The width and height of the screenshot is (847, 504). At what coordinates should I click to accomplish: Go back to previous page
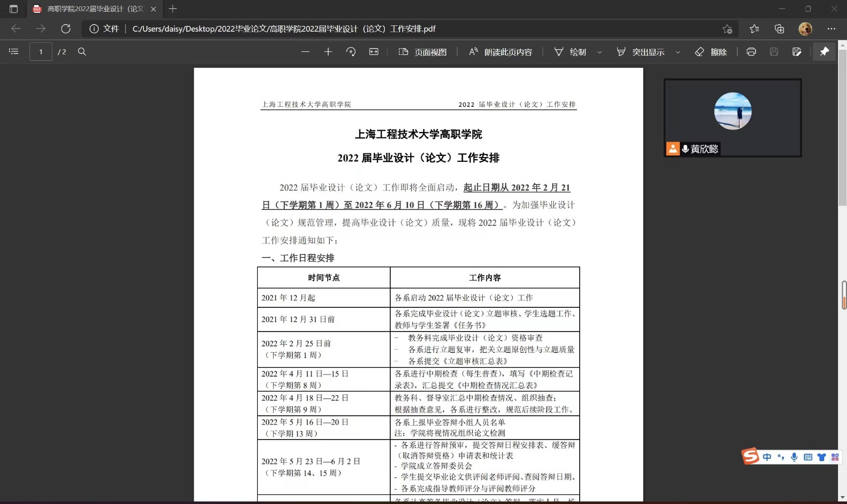[16, 29]
